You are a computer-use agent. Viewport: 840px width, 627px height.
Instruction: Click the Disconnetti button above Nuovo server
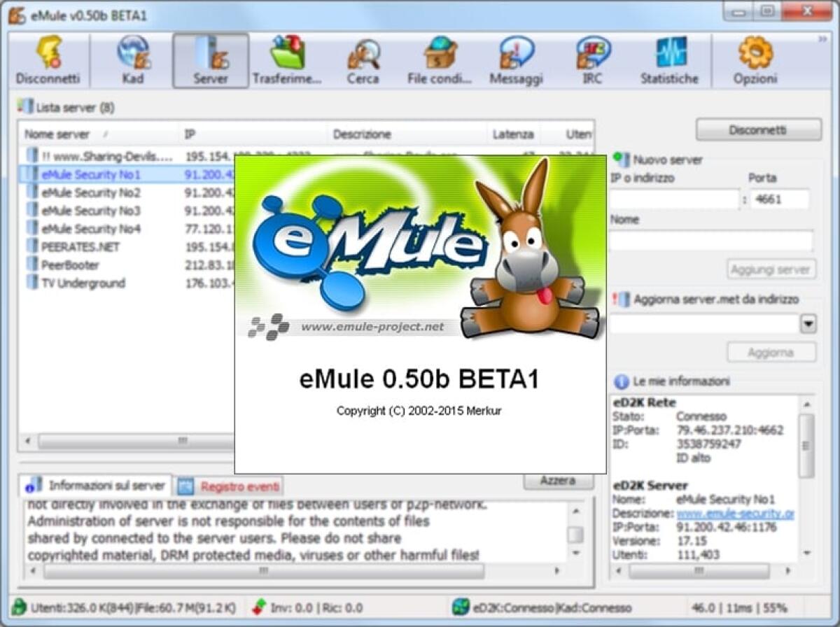(x=758, y=129)
